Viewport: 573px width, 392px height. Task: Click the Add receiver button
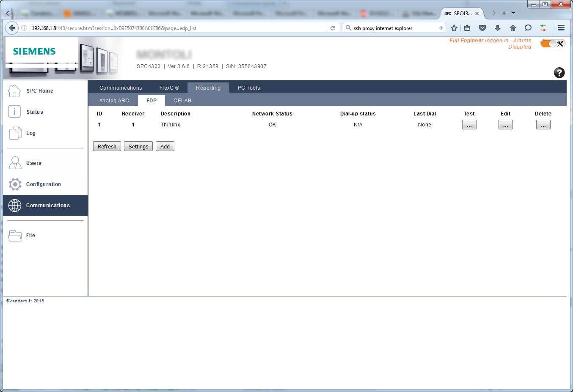[x=165, y=146]
